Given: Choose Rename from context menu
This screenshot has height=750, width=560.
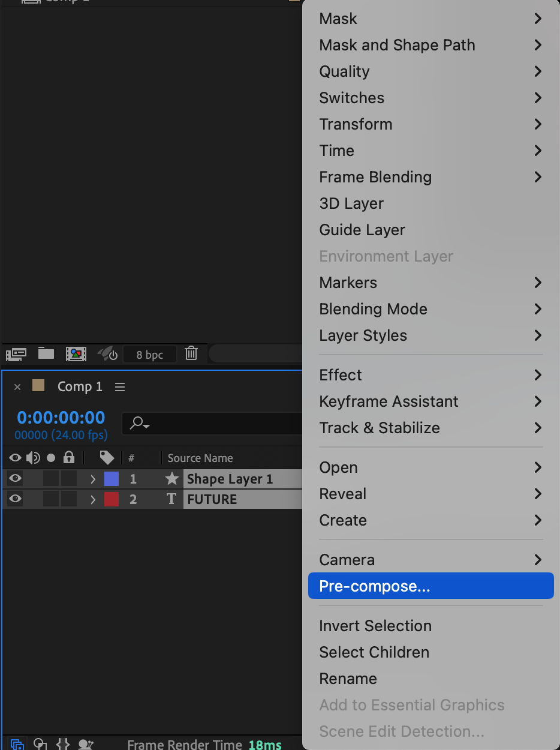Looking at the screenshot, I should [430, 679].
